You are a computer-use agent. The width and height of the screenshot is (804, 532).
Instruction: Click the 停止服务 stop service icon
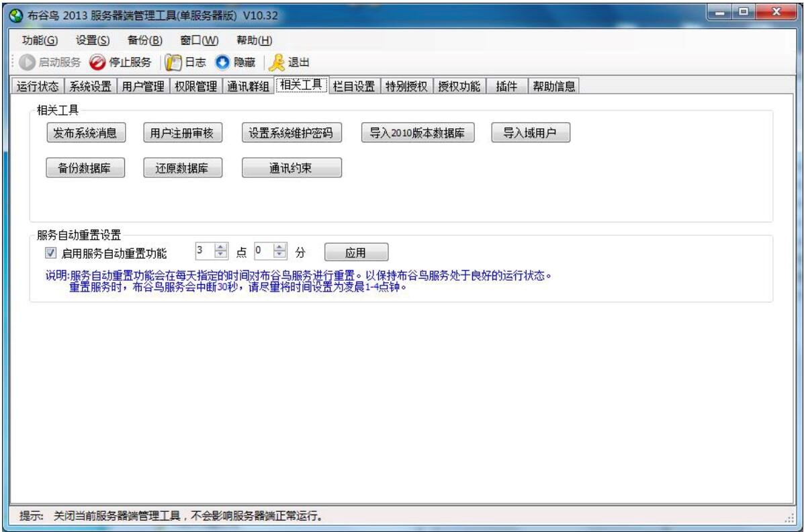coord(97,62)
